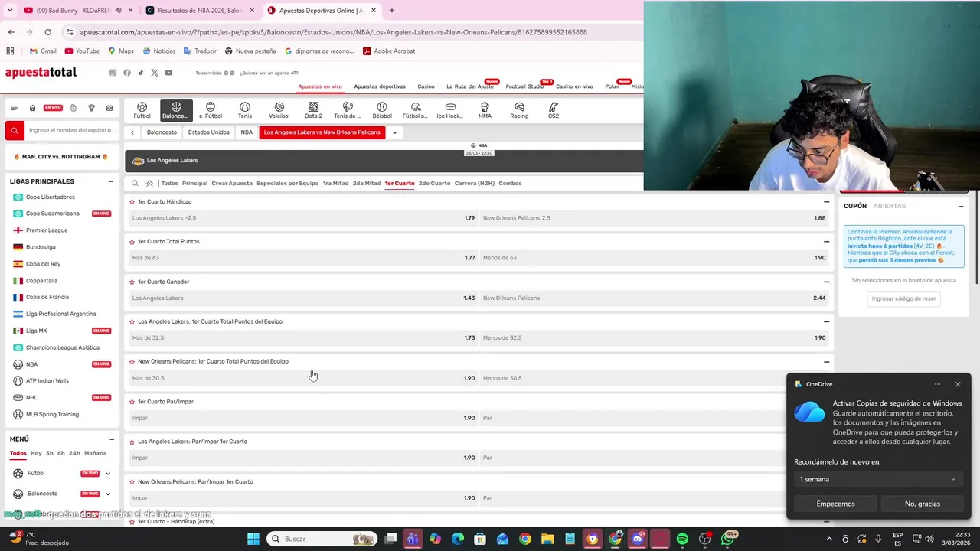Bet on Más de 63 at 1.77
Screen dimensions: 980x551
(303, 258)
